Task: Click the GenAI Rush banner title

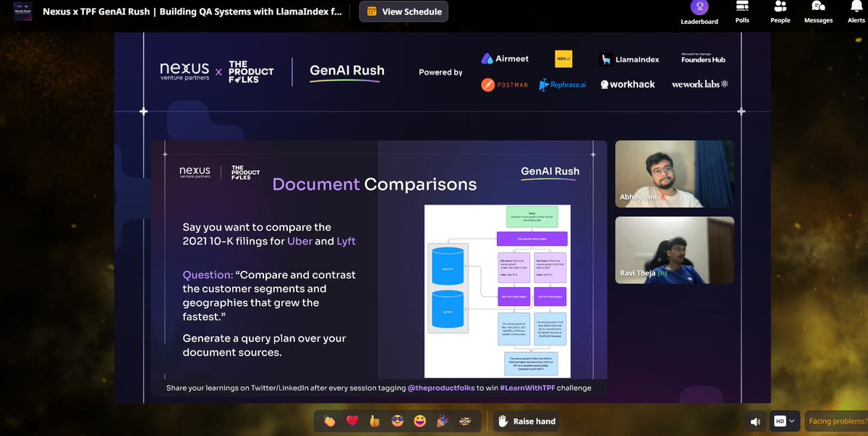Action: point(346,72)
